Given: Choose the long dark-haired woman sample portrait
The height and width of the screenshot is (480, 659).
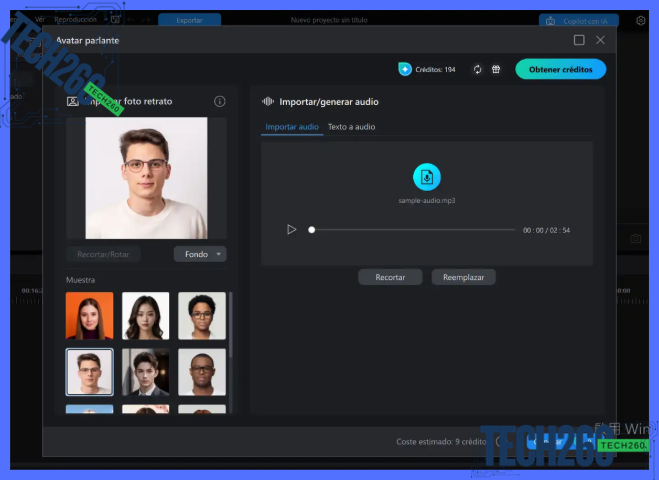Looking at the screenshot, I should (145, 316).
